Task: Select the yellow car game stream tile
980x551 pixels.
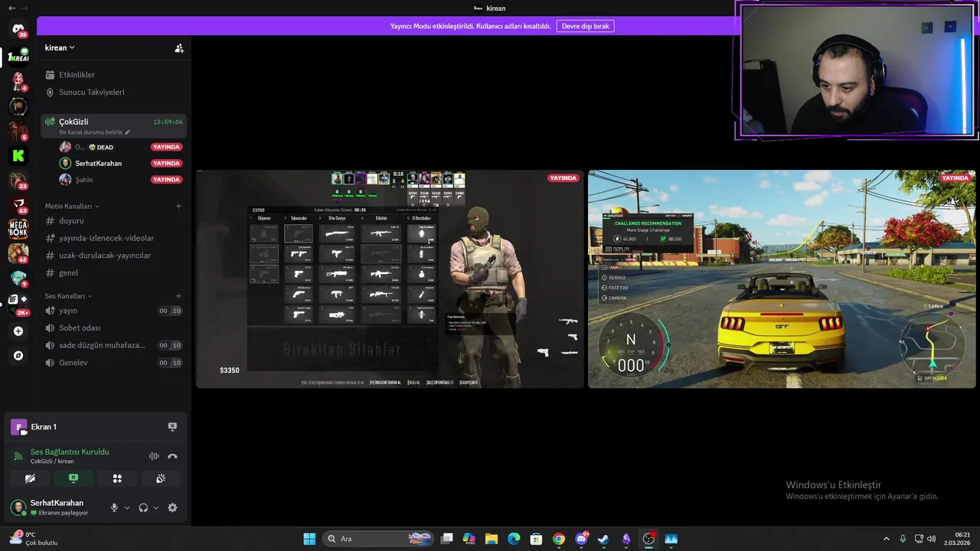Action: coord(782,279)
